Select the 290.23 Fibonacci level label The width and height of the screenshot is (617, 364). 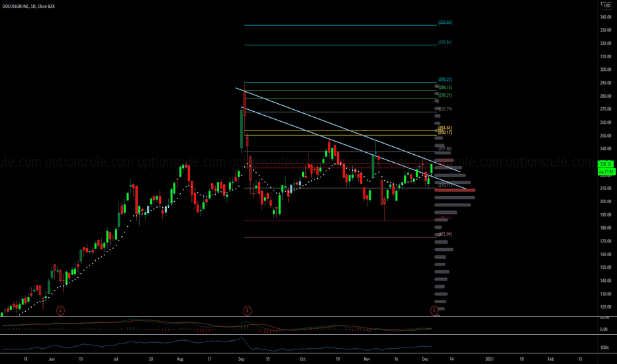[x=445, y=80]
